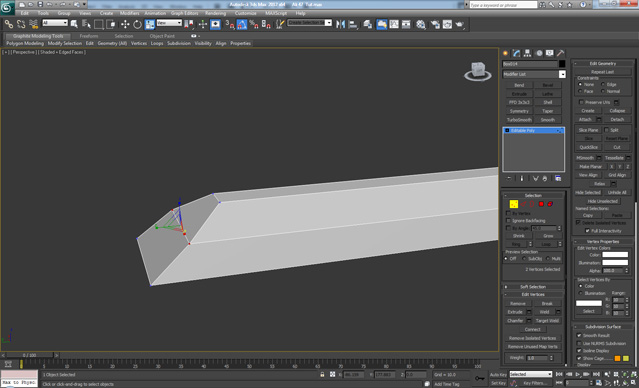Enable Ignore Backfacing checkbox
Screen dimensions: 639x388
pyautogui.click(x=508, y=220)
